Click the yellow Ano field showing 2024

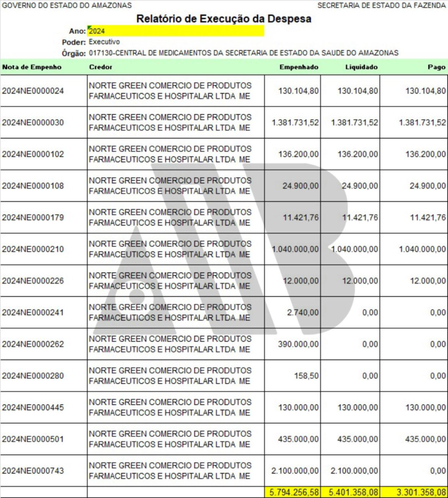pos(175,31)
